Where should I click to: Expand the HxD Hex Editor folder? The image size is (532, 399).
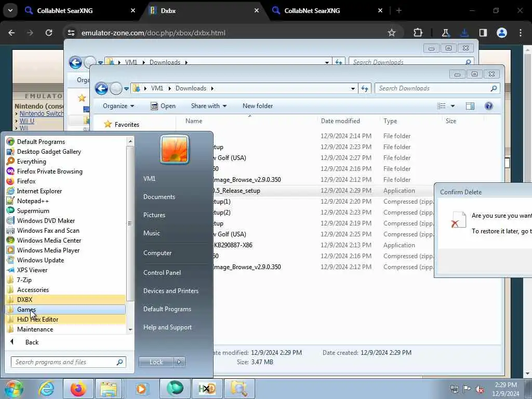[37, 320]
